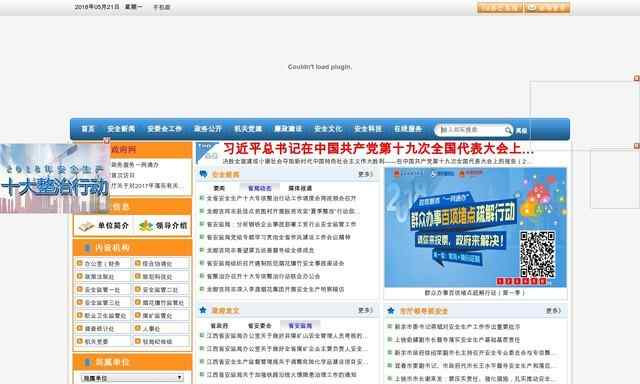
Task: Click the speech bubble icon in the 安全新闻 header
Action: click(203, 174)
